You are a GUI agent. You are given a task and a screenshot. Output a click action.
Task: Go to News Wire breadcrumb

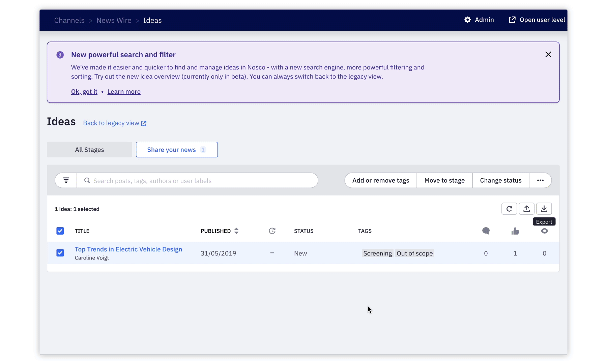[114, 21]
